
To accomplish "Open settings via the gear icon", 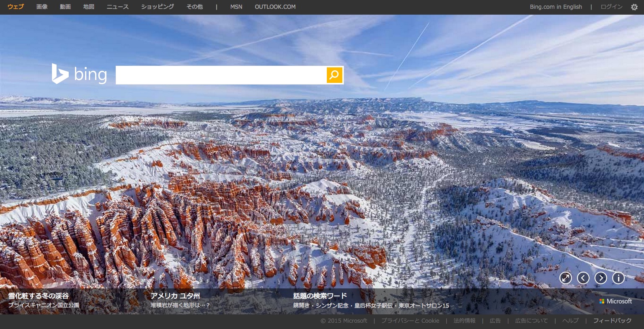I will (634, 7).
